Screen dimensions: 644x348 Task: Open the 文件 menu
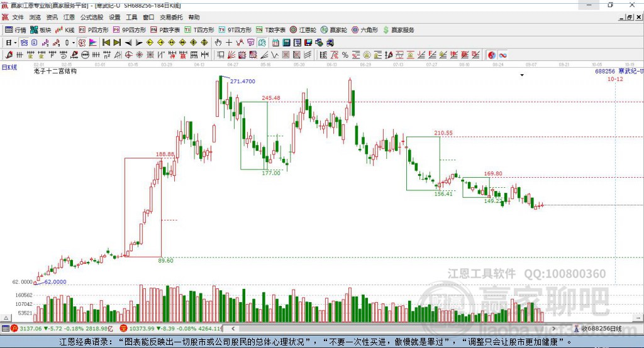18,17
